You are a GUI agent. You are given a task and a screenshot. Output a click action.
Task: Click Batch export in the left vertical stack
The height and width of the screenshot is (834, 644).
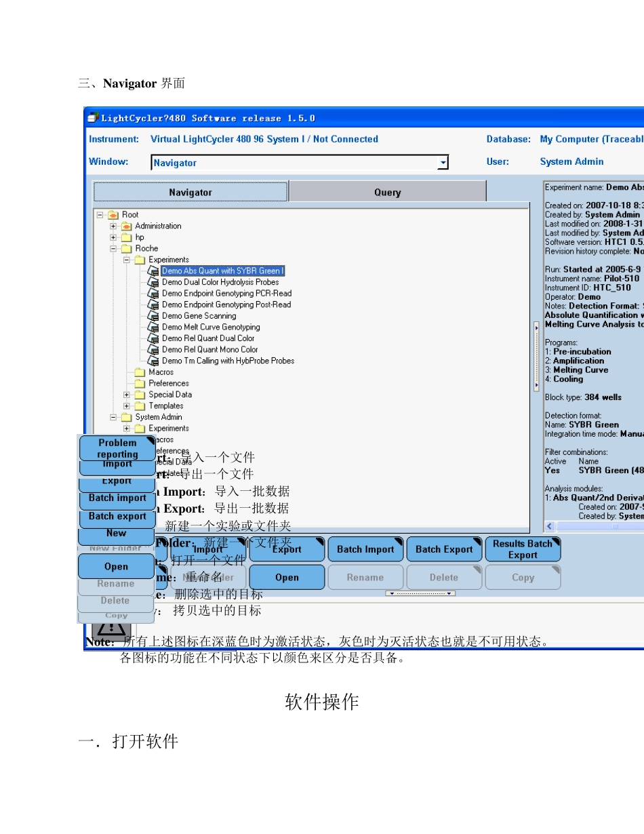pos(117,517)
